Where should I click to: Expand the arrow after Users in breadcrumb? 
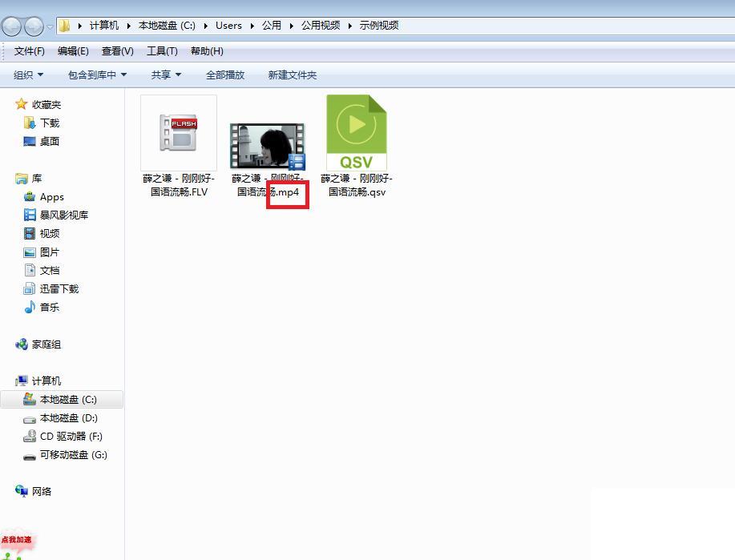click(252, 26)
